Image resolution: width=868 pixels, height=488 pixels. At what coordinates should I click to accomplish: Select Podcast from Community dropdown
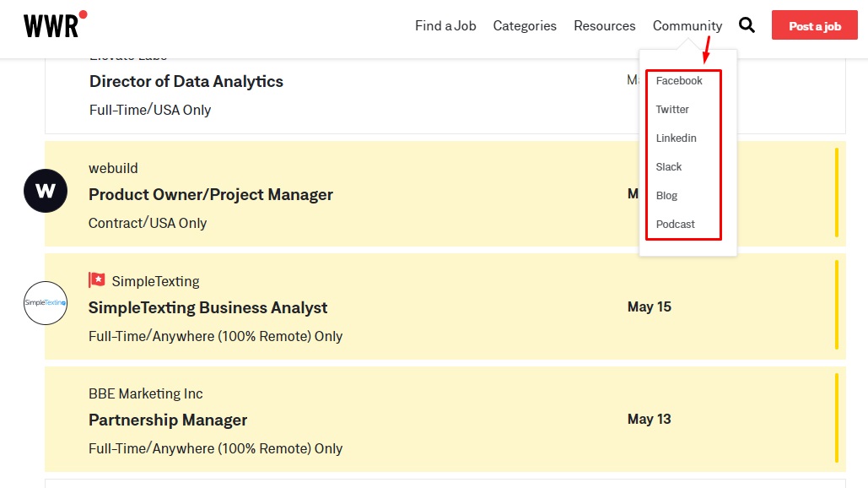pyautogui.click(x=676, y=225)
